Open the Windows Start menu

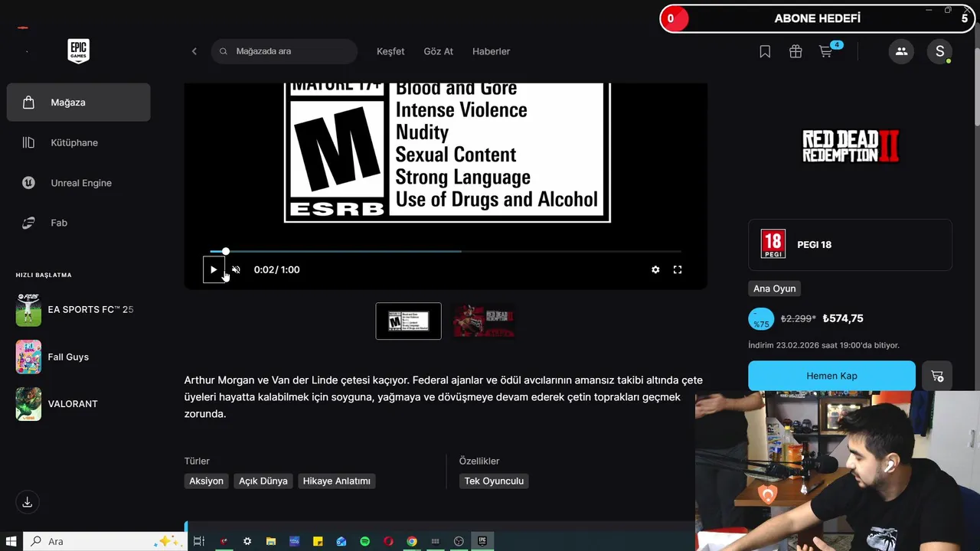pyautogui.click(x=11, y=541)
